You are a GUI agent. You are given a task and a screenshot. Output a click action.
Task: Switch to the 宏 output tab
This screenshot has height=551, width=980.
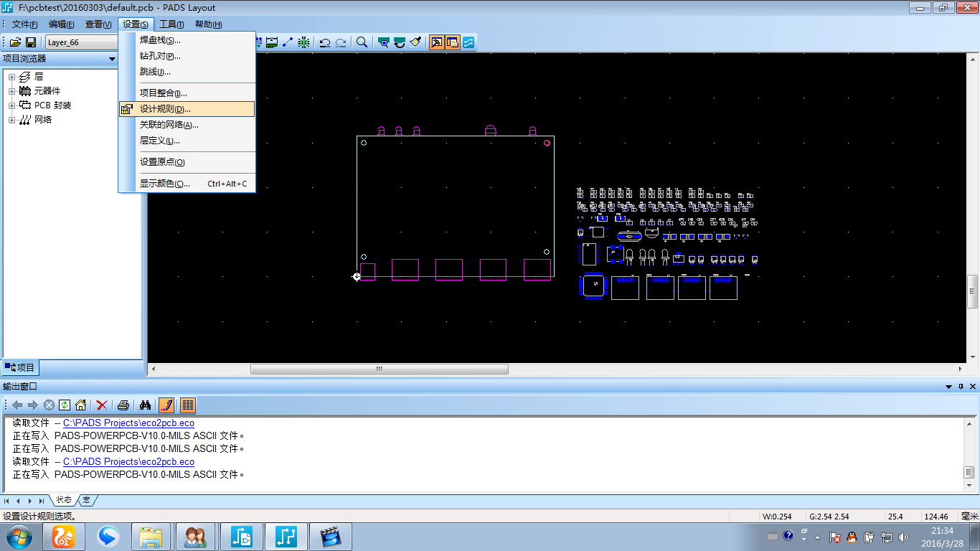[87, 500]
